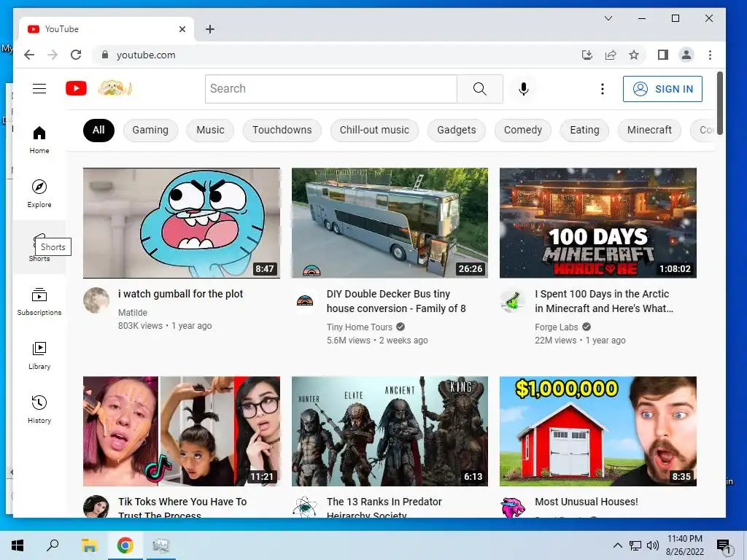Screen dimensions: 747x560
Task: Open the Gumball video thumbnail
Action: [182, 223]
